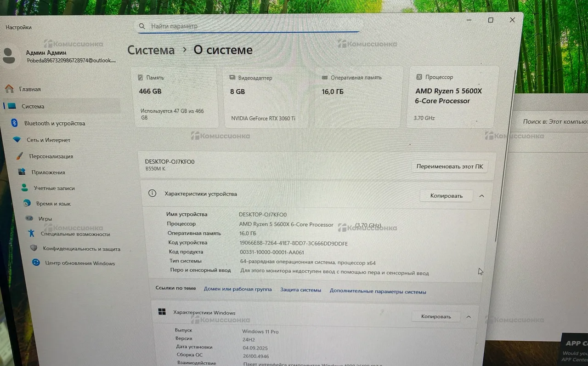Open Защита системы link
The width and height of the screenshot is (588, 366).
pos(301,290)
